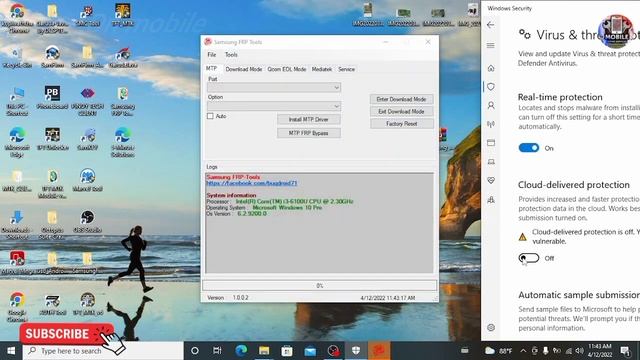Switch to Mediatek tab
This screenshot has width=640, height=360.
[322, 69]
